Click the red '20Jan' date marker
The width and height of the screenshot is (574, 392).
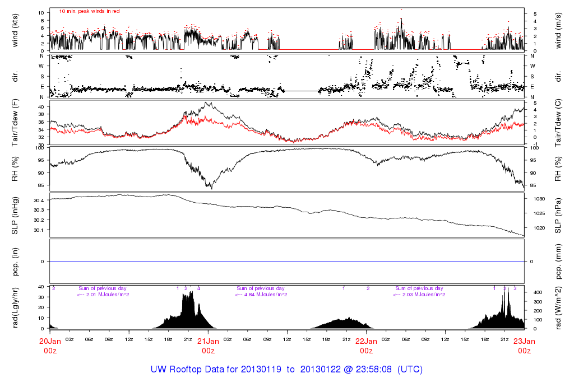pos(50,341)
